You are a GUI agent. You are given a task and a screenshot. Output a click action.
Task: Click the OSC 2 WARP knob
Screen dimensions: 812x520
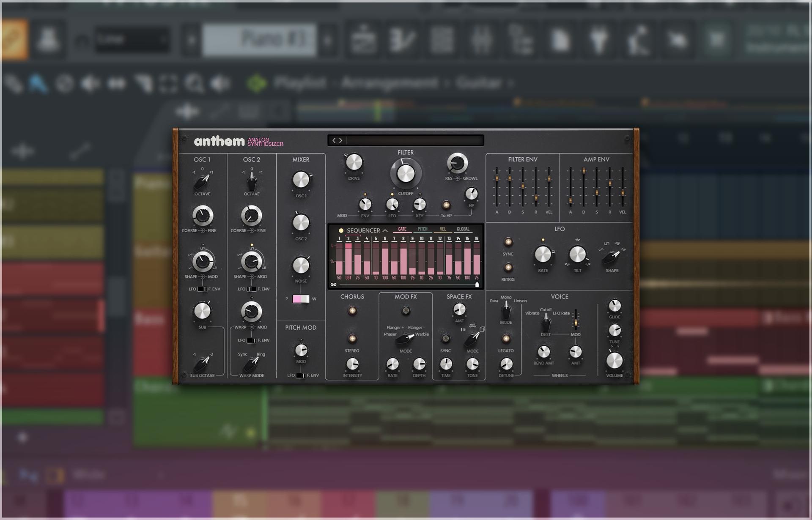click(251, 312)
